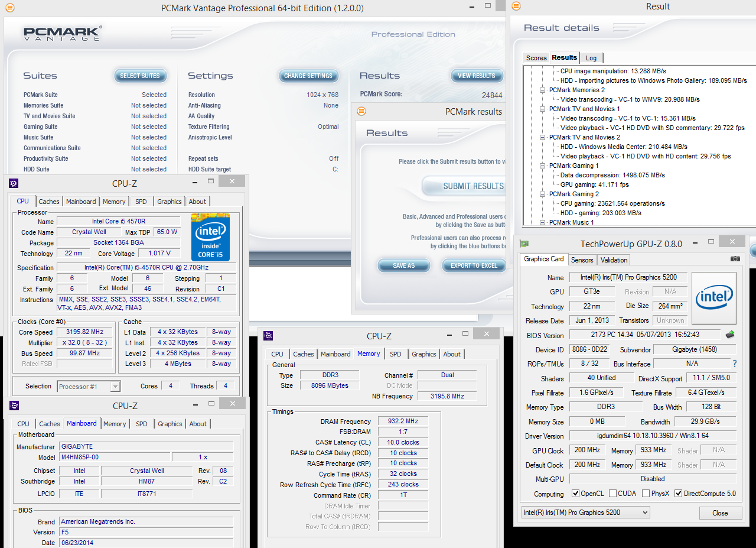756x548 pixels.
Task: Click the GPU-Z Driver Version field
Action: click(x=653, y=436)
